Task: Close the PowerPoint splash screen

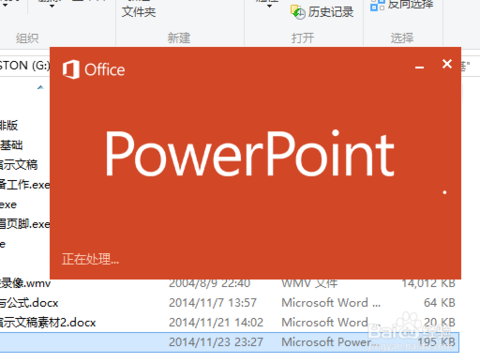Action: (447, 64)
